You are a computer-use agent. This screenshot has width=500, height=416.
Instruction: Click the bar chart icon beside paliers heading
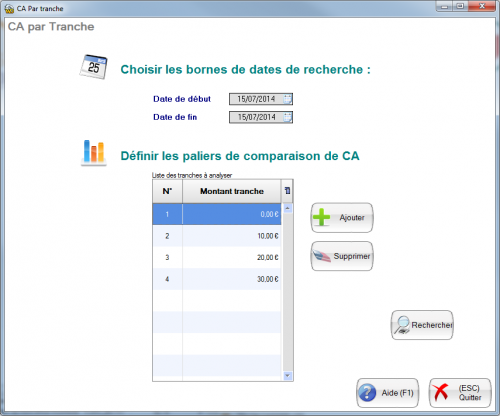click(x=94, y=153)
